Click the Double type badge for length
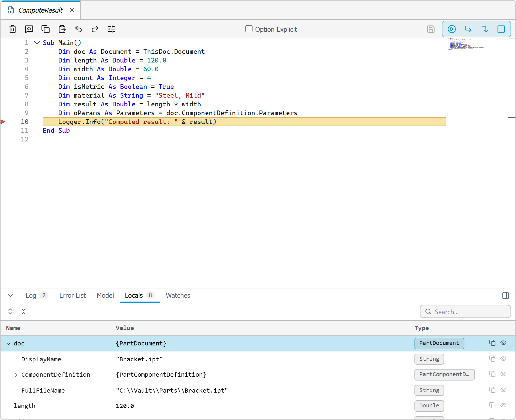This screenshot has height=420, width=516. coord(429,406)
